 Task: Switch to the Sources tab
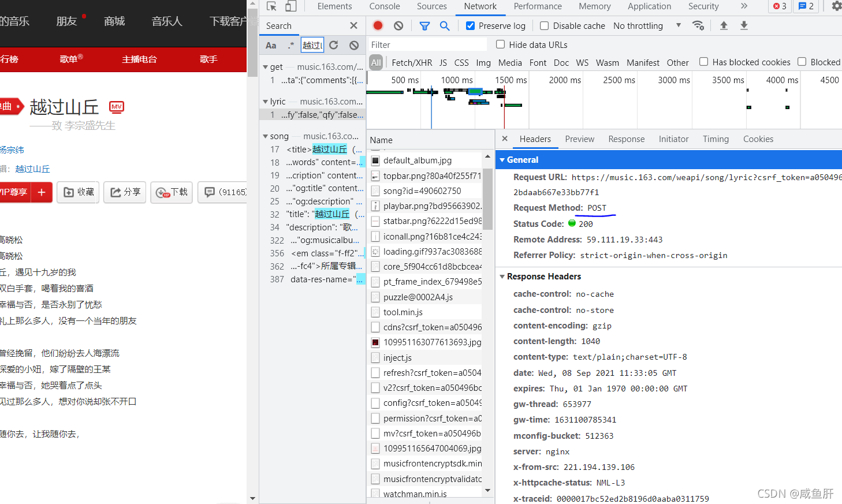point(432,6)
